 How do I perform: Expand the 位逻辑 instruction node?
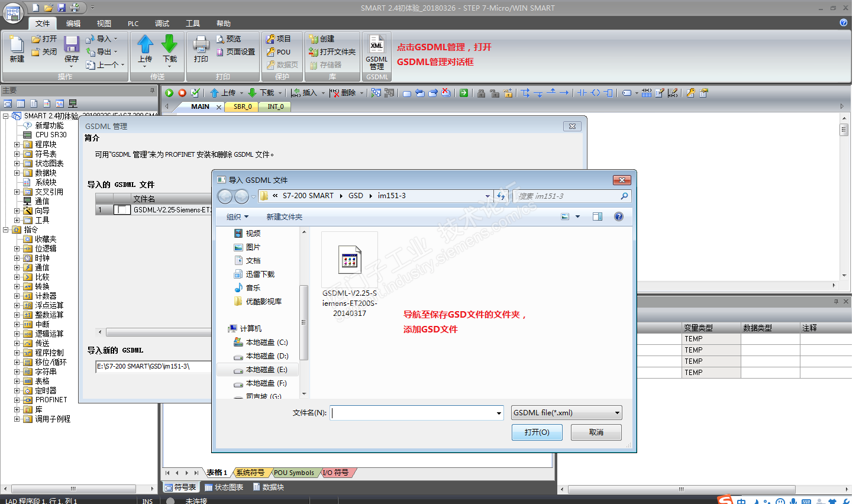coord(17,248)
